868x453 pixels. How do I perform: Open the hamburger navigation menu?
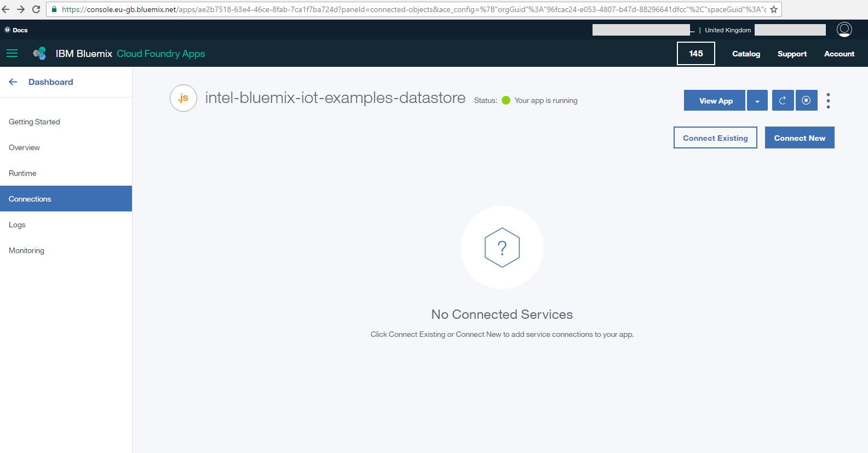pyautogui.click(x=12, y=53)
